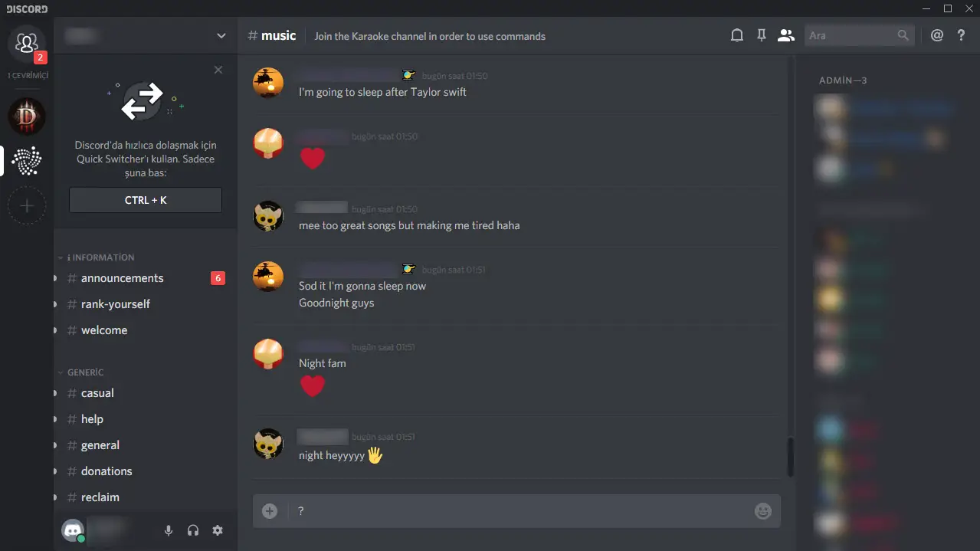980x551 pixels.
Task: Click the chat scrollbar thumb
Action: [x=790, y=457]
